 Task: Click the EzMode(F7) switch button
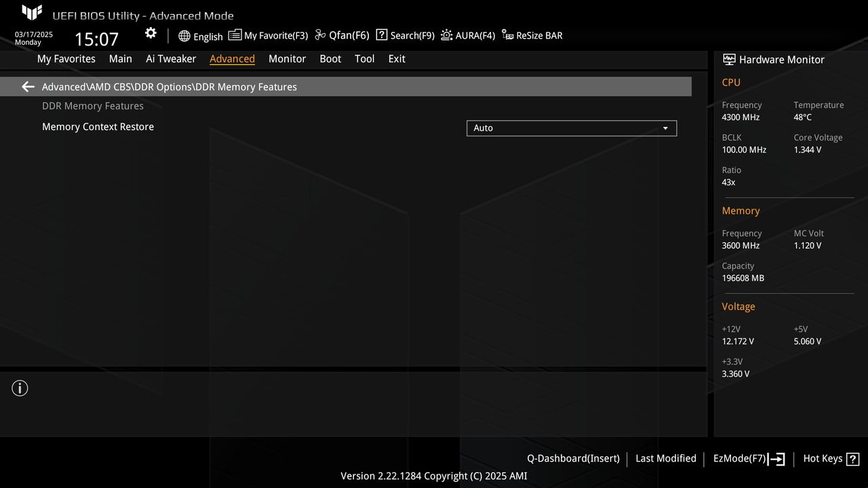(x=749, y=459)
